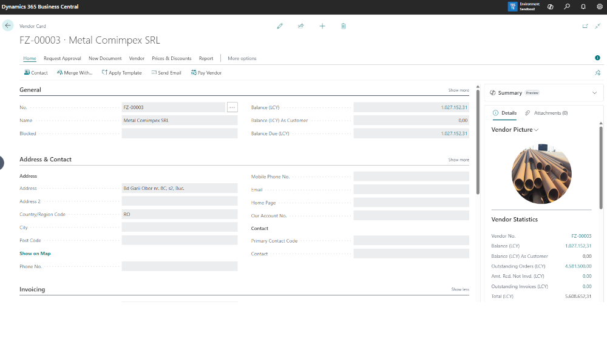Image resolution: width=607 pixels, height=364 pixels.
Task: Click the No. field ellipsis button
Action: tap(232, 107)
